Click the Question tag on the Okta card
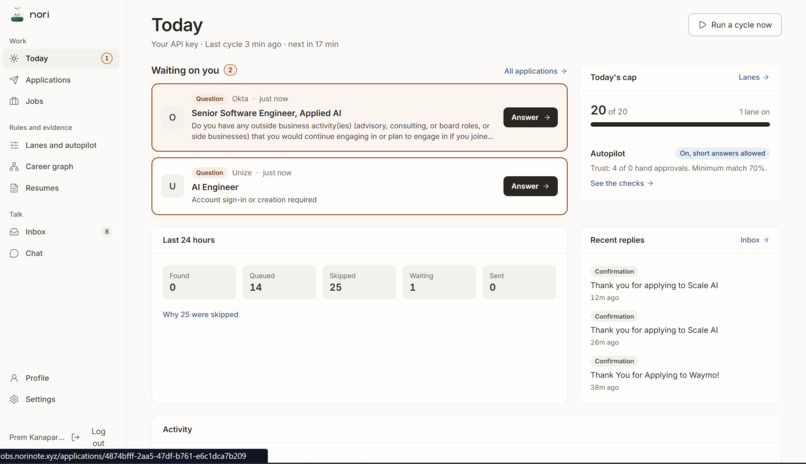 [209, 99]
